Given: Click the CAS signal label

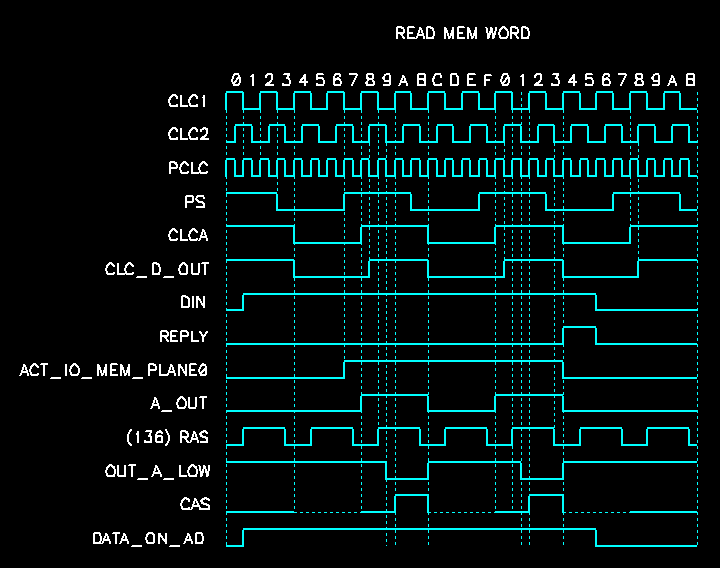Looking at the screenshot, I should pos(193,504).
